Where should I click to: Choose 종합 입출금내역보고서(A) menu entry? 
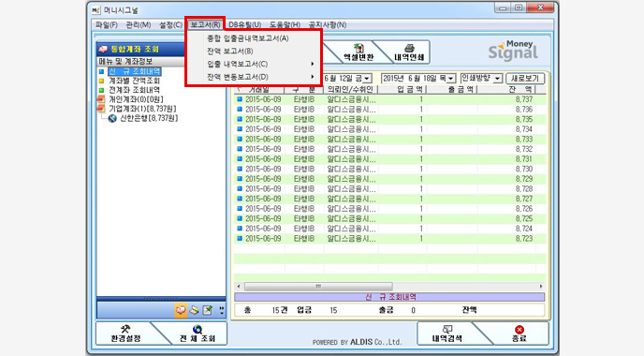248,38
